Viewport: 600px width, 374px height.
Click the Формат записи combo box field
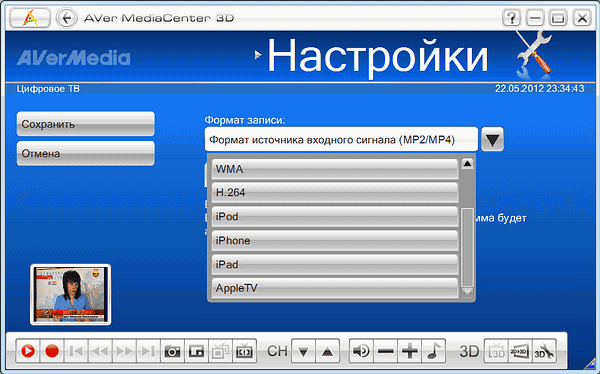click(341, 140)
